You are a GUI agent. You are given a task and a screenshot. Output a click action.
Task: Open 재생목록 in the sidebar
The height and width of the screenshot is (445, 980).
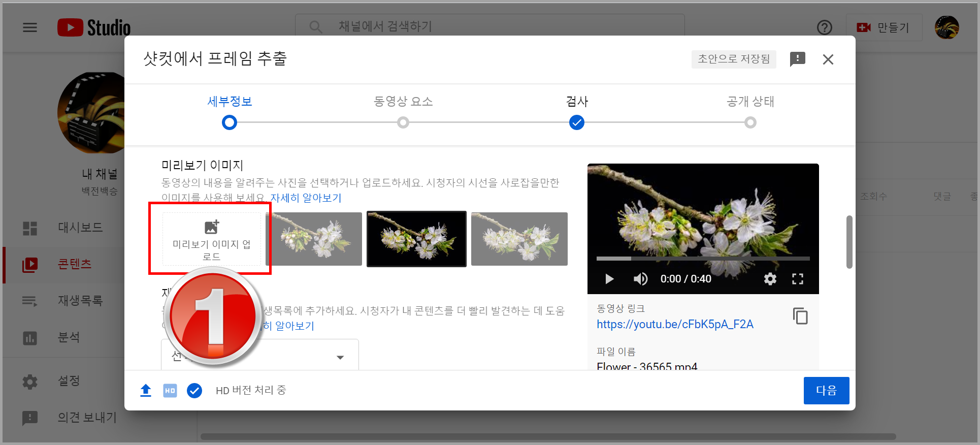tap(80, 301)
